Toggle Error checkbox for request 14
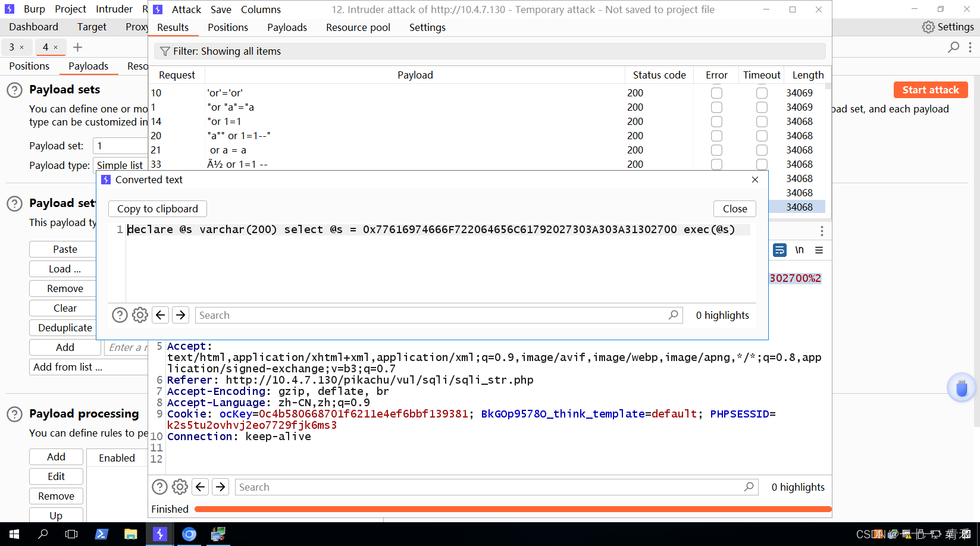This screenshot has width=980, height=546. pyautogui.click(x=716, y=121)
